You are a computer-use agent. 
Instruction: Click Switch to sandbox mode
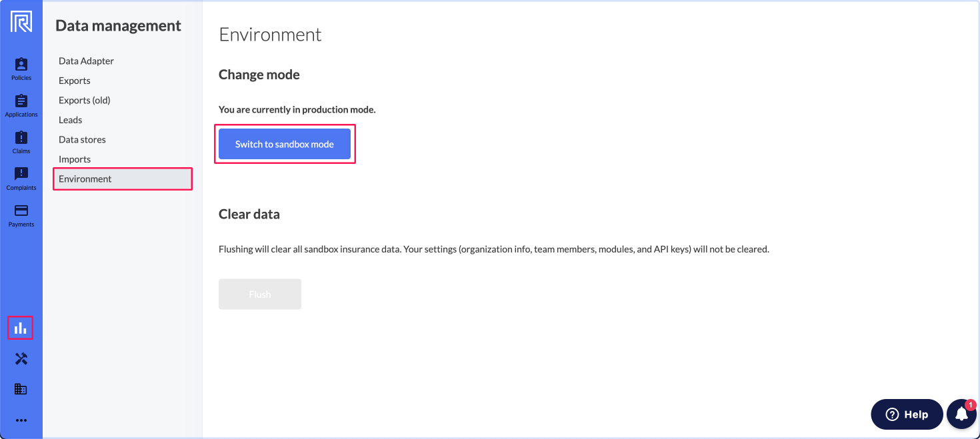click(x=285, y=144)
